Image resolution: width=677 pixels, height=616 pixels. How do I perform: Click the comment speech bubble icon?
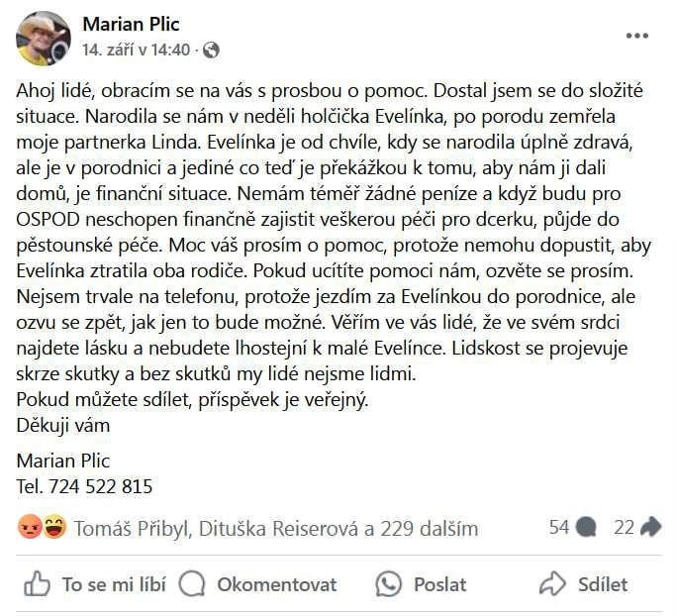click(x=192, y=584)
